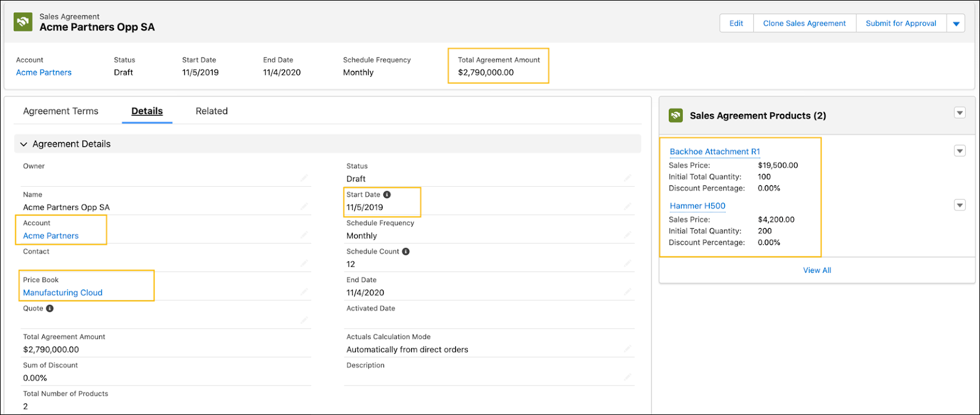Viewport: 980px width, 415px height.
Task: Click the Sales Agreement record icon in header
Action: point(23,22)
